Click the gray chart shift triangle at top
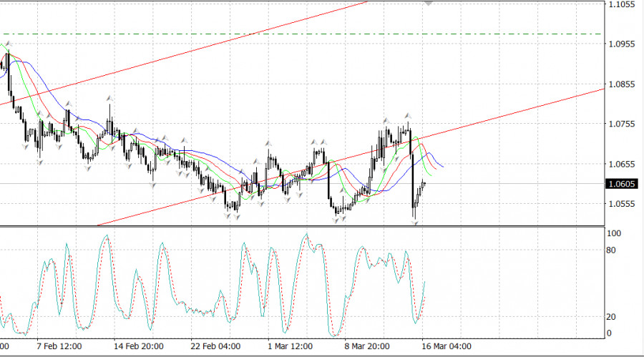This screenshot has width=644, height=357. pyautogui.click(x=429, y=3)
